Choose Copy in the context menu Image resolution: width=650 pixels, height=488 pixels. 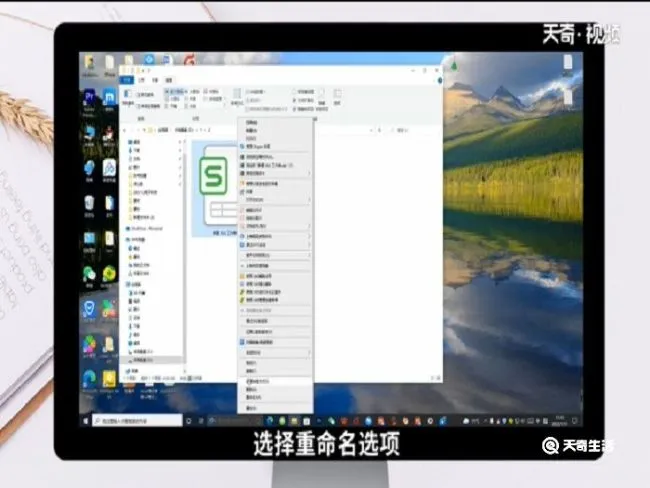click(275, 370)
